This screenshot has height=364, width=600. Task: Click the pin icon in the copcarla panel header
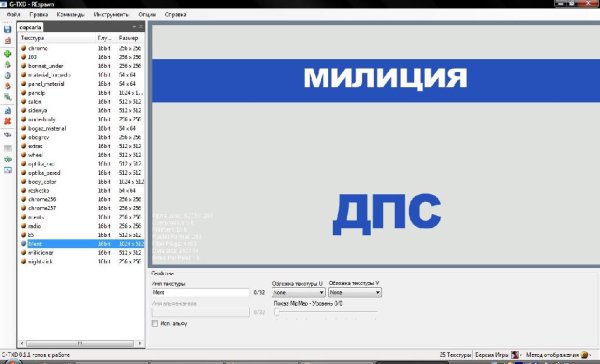[x=134, y=27]
